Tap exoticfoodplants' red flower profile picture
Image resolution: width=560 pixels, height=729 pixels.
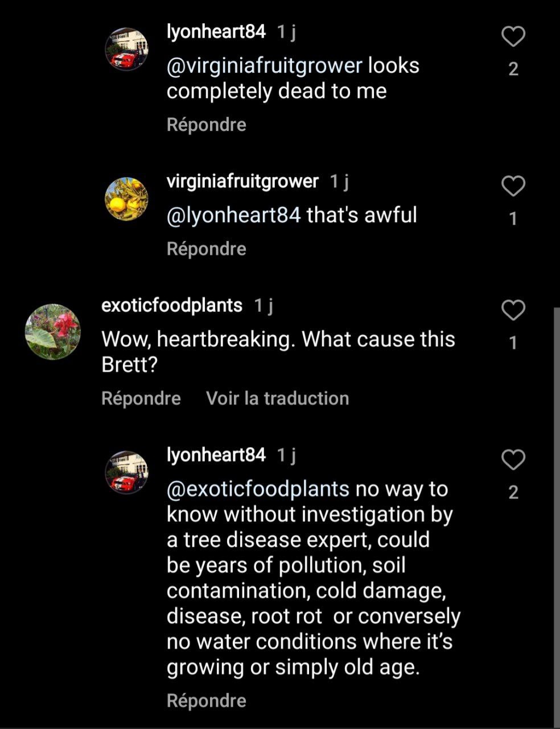pyautogui.click(x=53, y=331)
